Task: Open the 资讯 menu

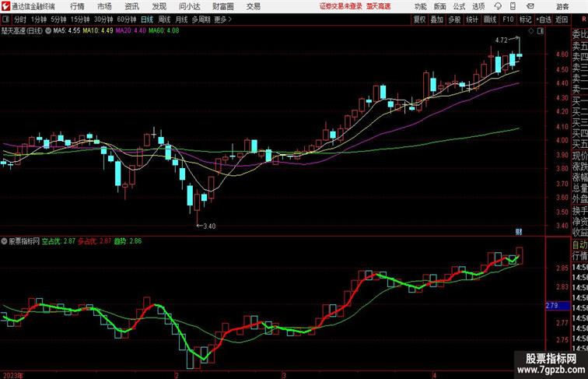Action: click(x=132, y=6)
